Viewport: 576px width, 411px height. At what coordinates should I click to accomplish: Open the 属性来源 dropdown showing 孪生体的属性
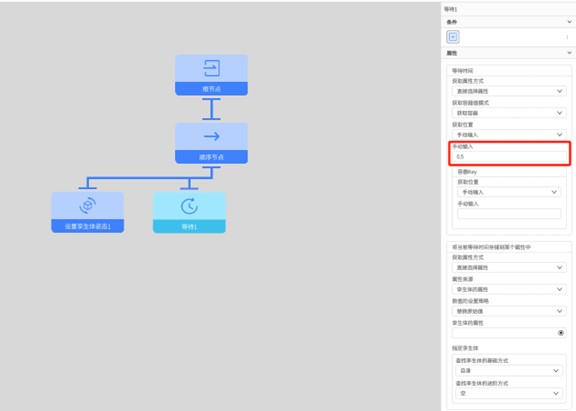pyautogui.click(x=509, y=289)
